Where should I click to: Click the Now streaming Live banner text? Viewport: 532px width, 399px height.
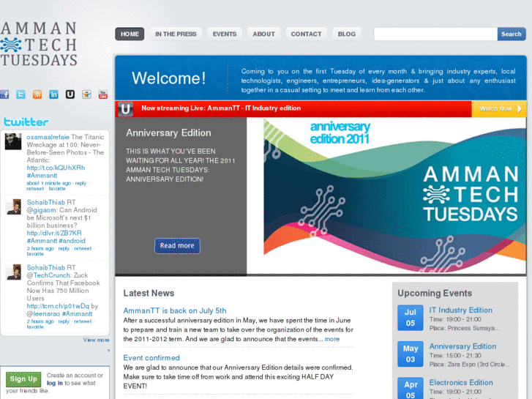[x=221, y=108]
